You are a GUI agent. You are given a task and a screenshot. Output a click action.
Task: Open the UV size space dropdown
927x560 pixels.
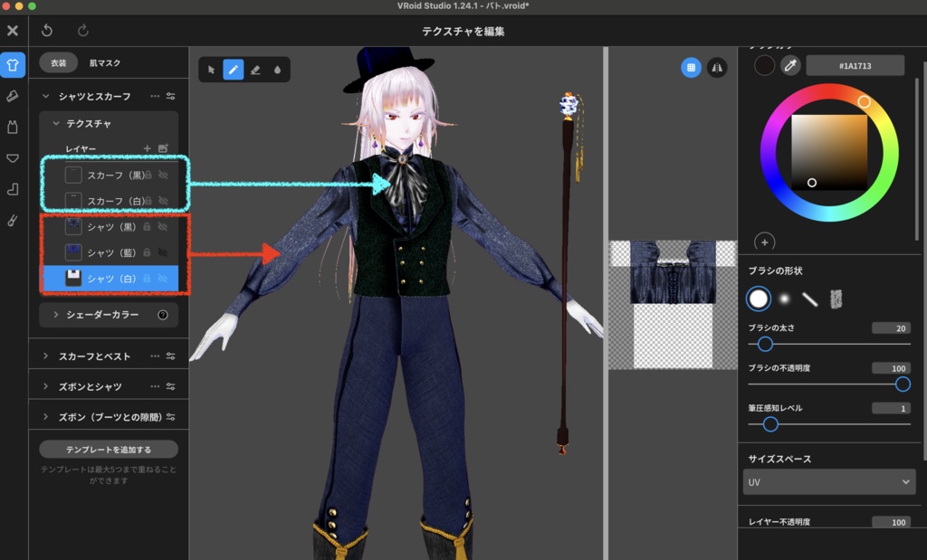[x=828, y=481]
